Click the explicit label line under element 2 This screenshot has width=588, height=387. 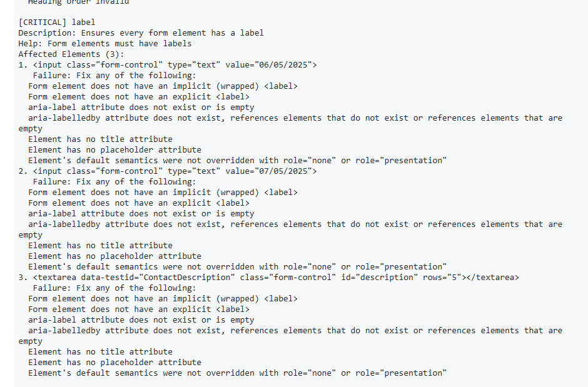coord(139,203)
